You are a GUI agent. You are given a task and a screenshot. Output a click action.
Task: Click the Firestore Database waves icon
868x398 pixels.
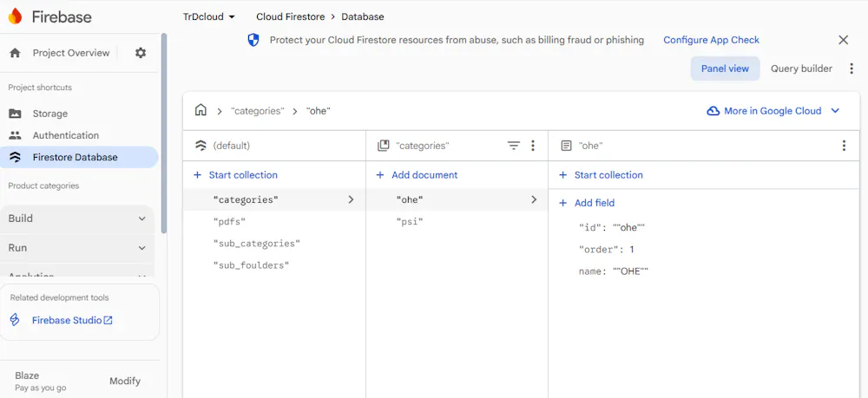[x=15, y=157]
